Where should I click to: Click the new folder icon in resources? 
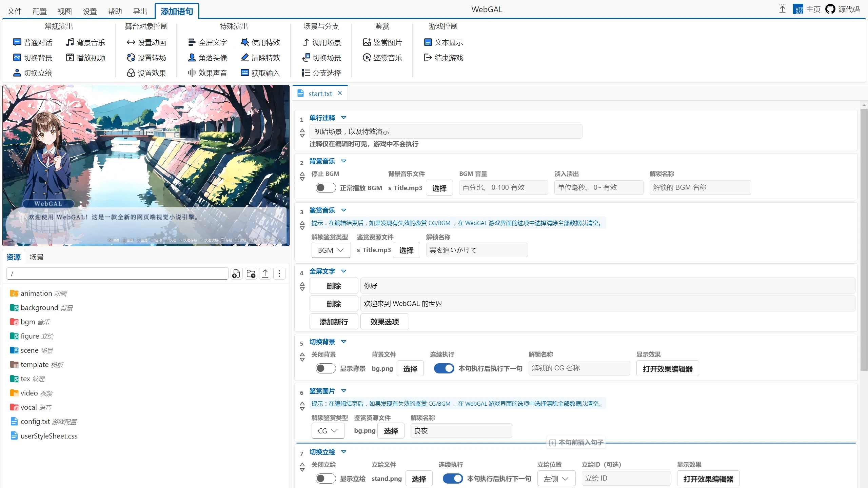251,273
